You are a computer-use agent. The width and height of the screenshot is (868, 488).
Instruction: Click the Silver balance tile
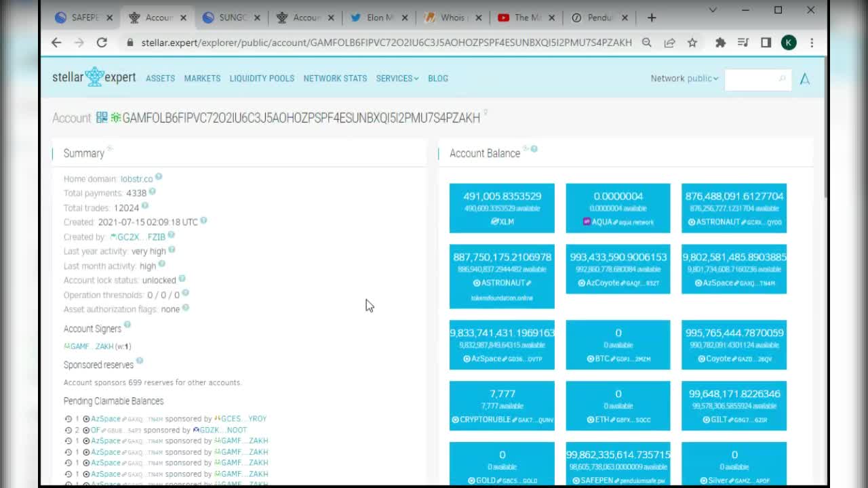(x=734, y=464)
